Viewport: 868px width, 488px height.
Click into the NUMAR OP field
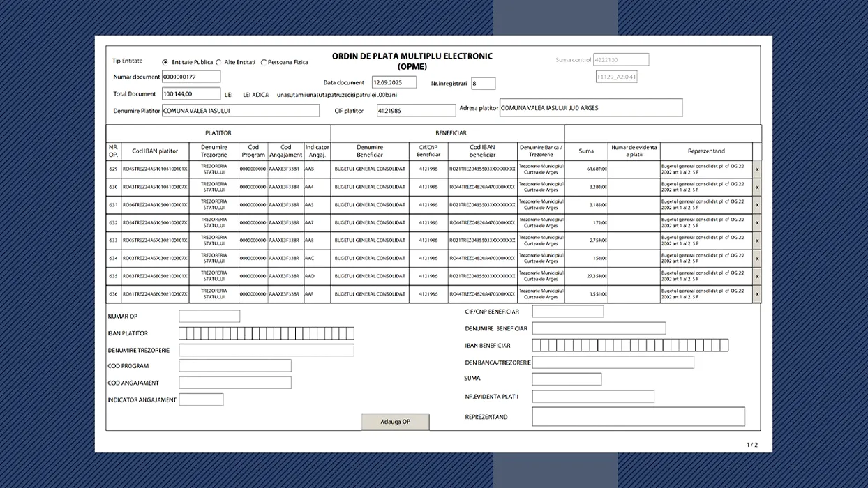(x=209, y=317)
